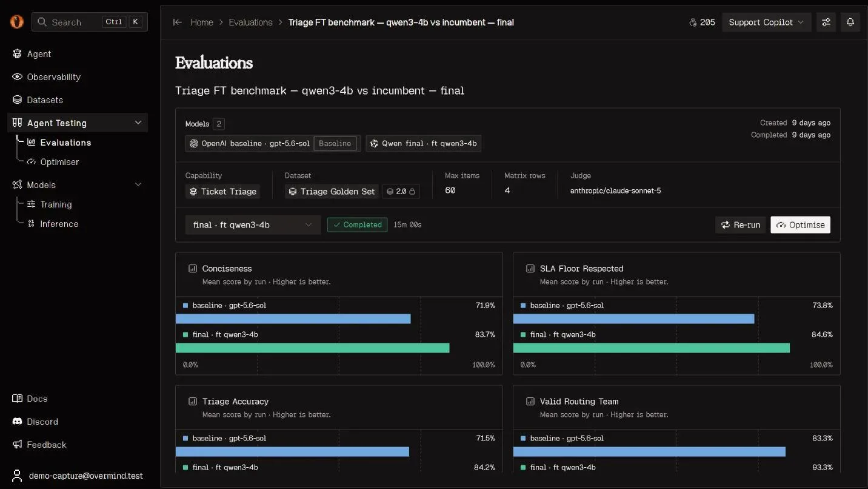Viewport: 868px width, 489px height.
Task: Click the 205 credits indicator
Action: point(703,22)
